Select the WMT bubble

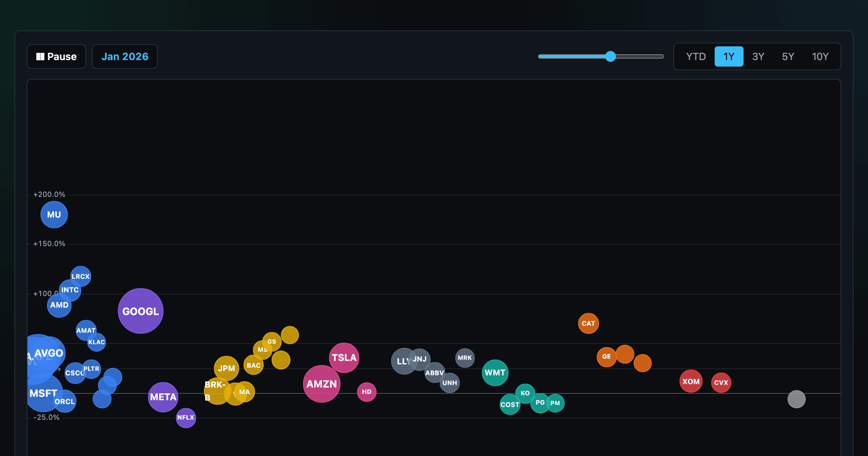click(x=495, y=373)
